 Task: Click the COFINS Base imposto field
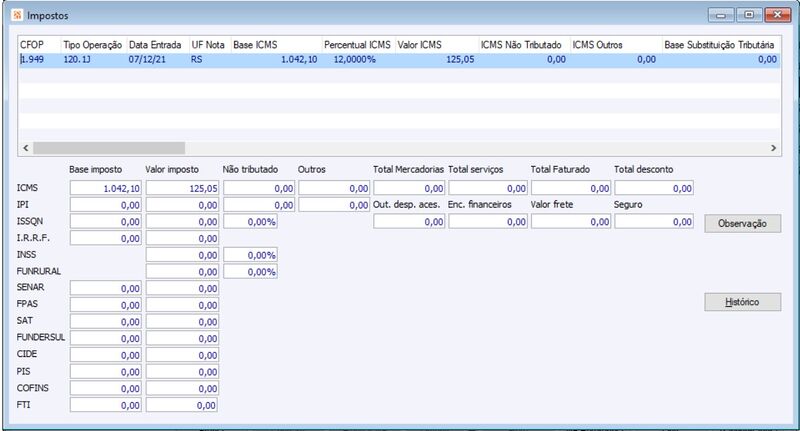(x=106, y=389)
